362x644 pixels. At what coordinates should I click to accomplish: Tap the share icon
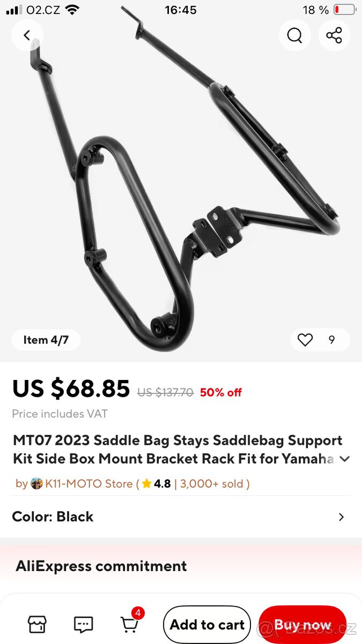pyautogui.click(x=334, y=35)
